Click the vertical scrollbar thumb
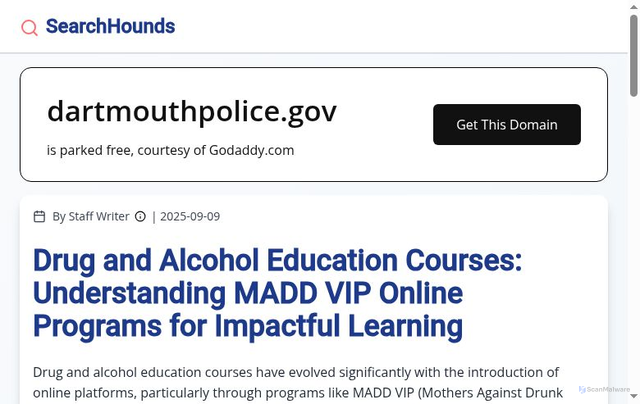The width and height of the screenshot is (640, 404). (634, 55)
